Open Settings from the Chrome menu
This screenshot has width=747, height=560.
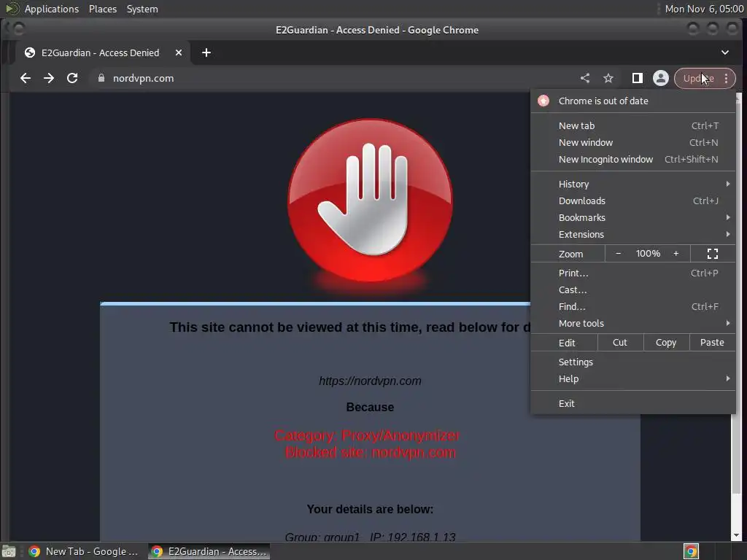[x=632, y=362]
